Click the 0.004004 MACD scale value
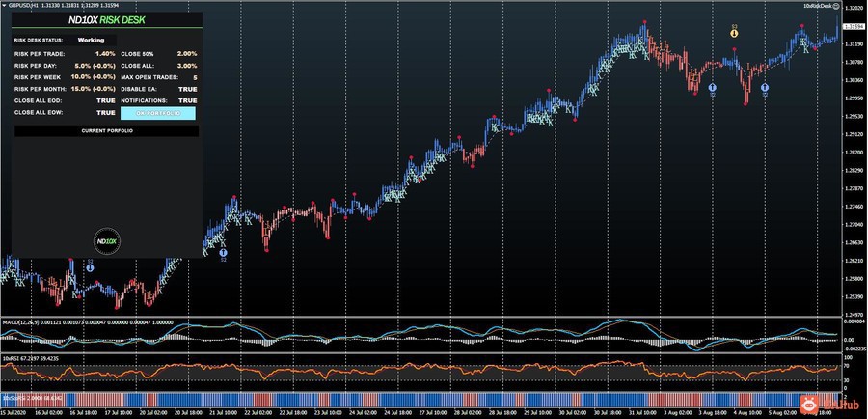868x419 pixels. click(854, 321)
